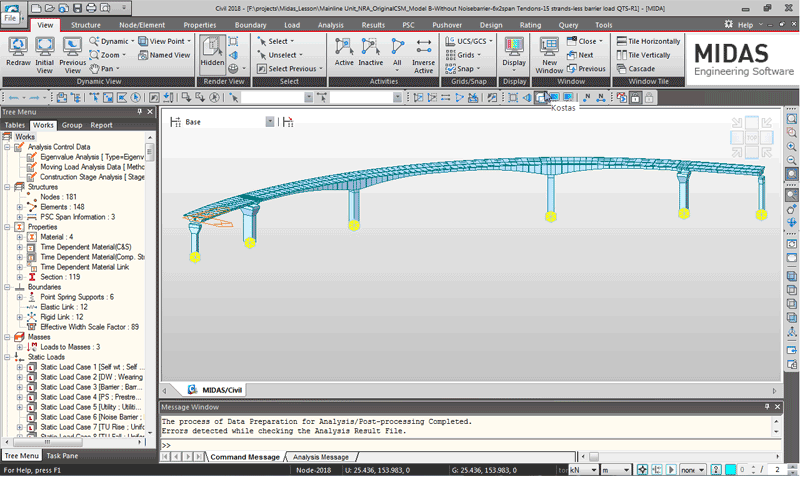Open the PSC ribbon tab
Screen dimensions: 800x477
(x=408, y=24)
